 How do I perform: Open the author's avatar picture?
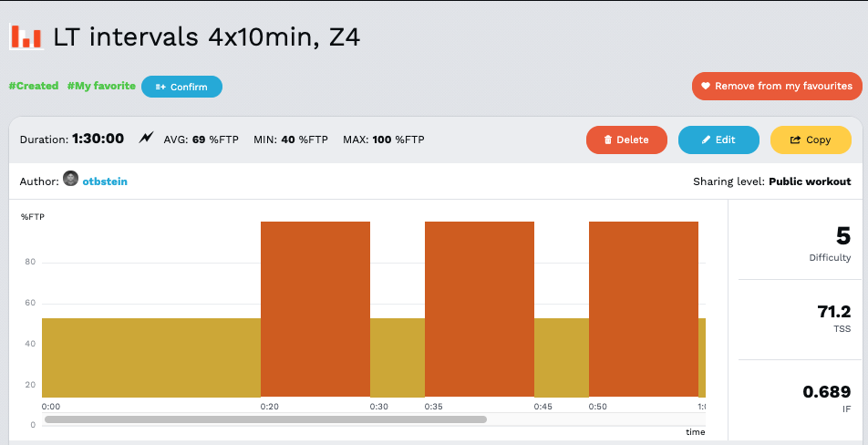[x=70, y=180]
